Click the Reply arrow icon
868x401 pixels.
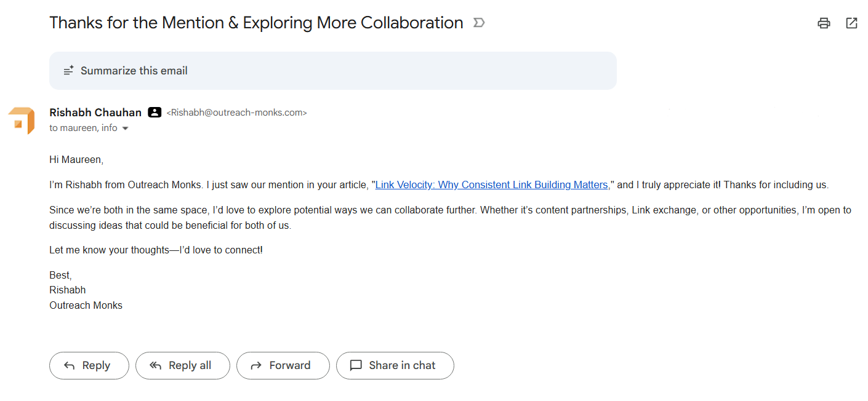coord(70,365)
